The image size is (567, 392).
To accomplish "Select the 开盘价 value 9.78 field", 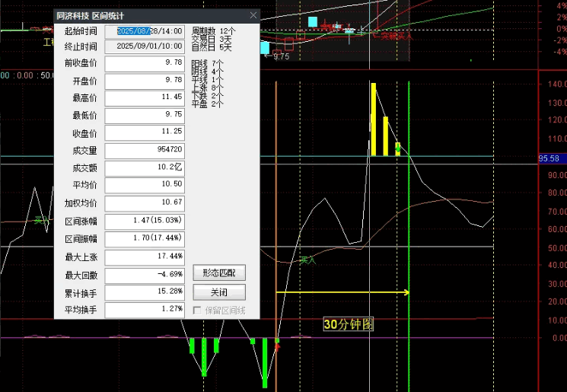I will (x=145, y=81).
